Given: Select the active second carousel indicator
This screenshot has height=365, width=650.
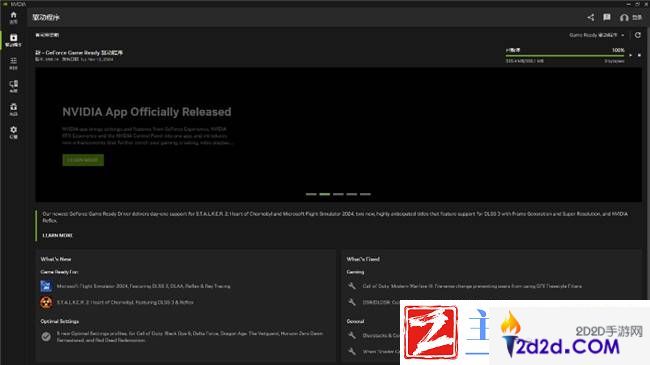Looking at the screenshot, I should pos(325,194).
